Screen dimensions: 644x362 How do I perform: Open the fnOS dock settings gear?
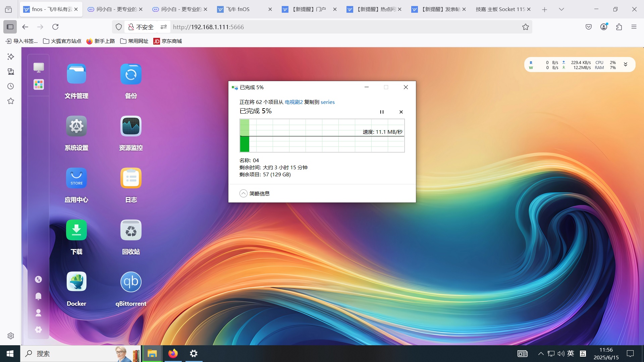38,329
